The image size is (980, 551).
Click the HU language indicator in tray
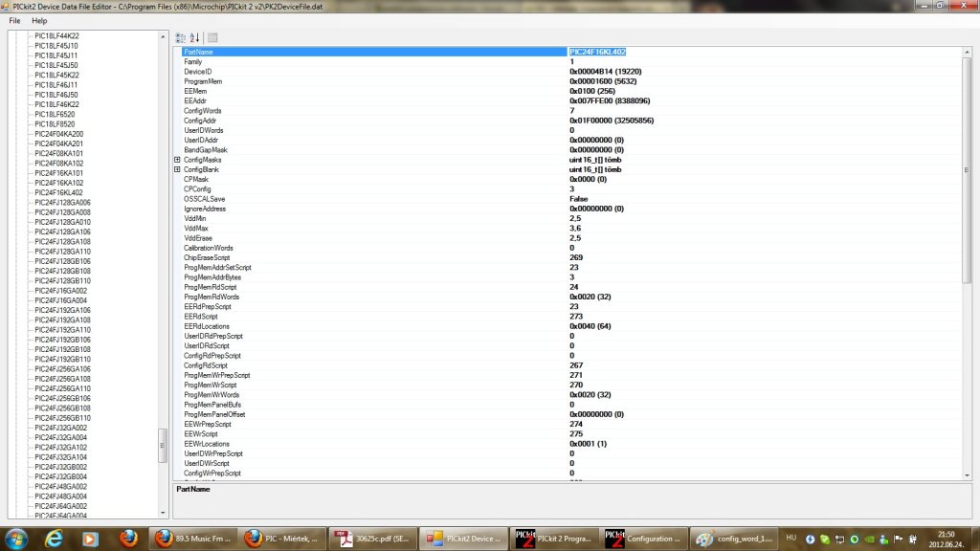pyautogui.click(x=791, y=538)
